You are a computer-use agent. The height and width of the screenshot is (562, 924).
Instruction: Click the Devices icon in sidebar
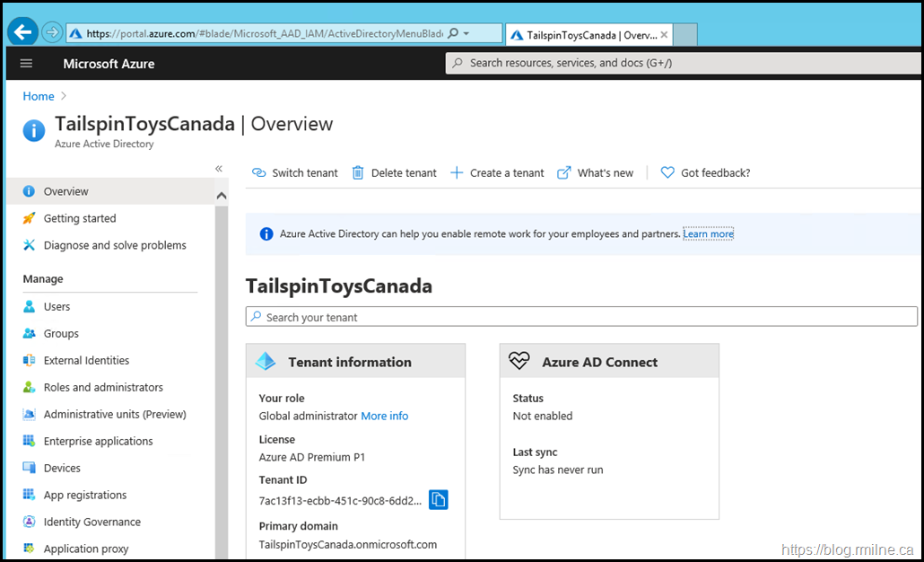tap(29, 469)
